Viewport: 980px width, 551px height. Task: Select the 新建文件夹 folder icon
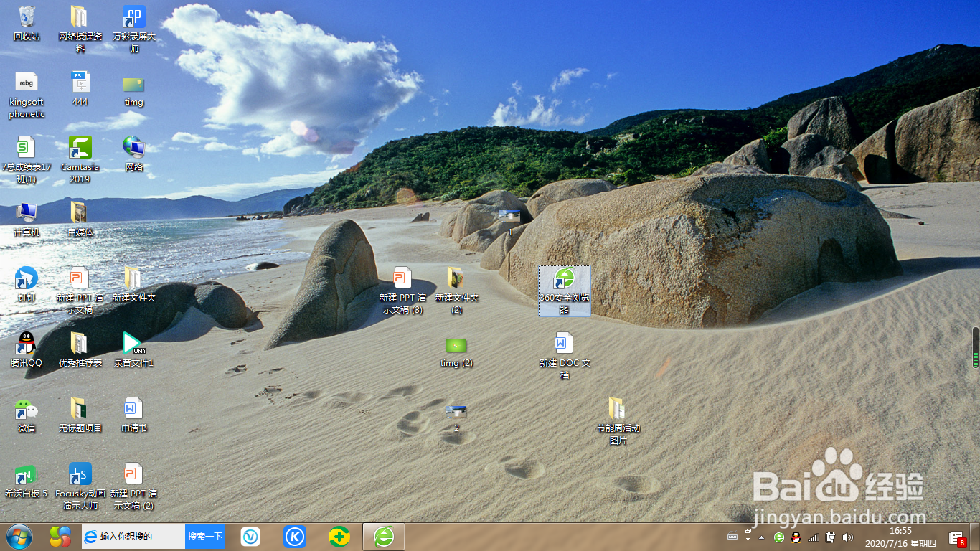point(133,284)
